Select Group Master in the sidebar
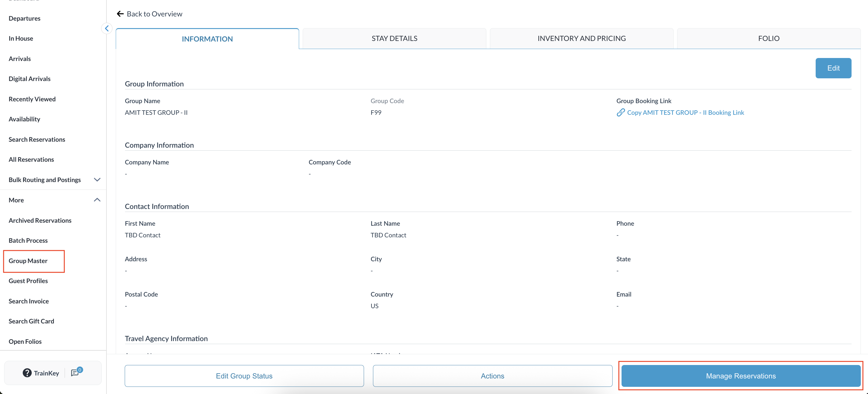Image resolution: width=868 pixels, height=394 pixels. pos(28,261)
